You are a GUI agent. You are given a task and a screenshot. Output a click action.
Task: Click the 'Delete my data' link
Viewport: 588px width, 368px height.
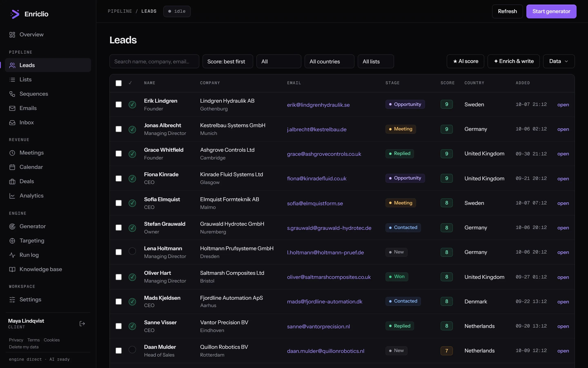pyautogui.click(x=24, y=347)
